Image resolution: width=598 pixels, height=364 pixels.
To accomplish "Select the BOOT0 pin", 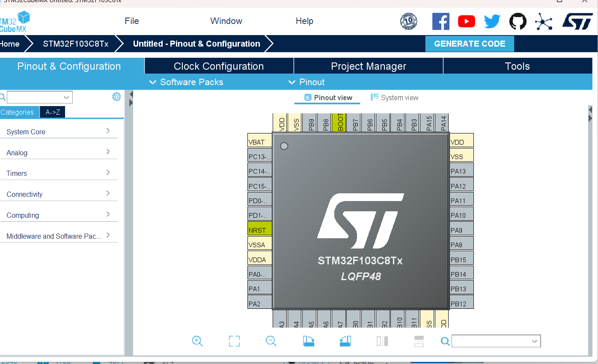I will (x=339, y=122).
